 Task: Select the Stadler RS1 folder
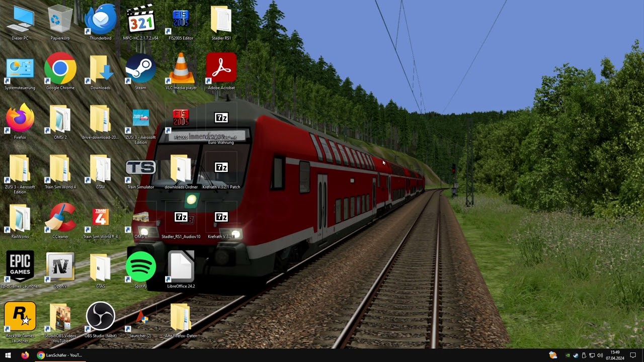point(221,23)
